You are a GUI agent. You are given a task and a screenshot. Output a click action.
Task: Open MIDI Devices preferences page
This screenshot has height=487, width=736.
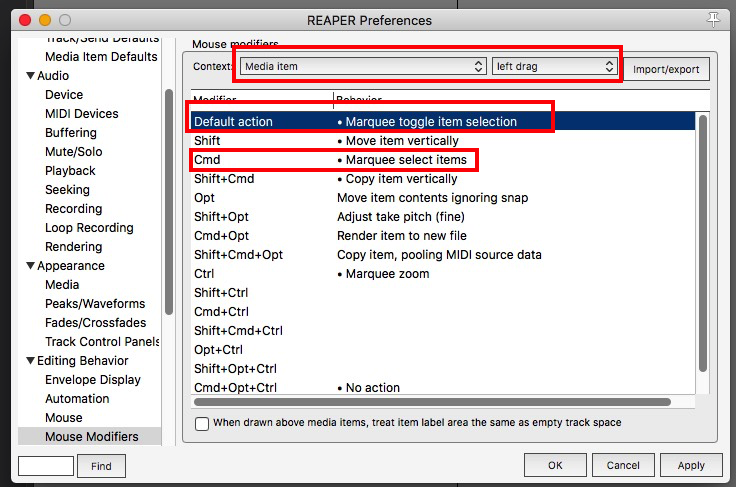[82, 114]
